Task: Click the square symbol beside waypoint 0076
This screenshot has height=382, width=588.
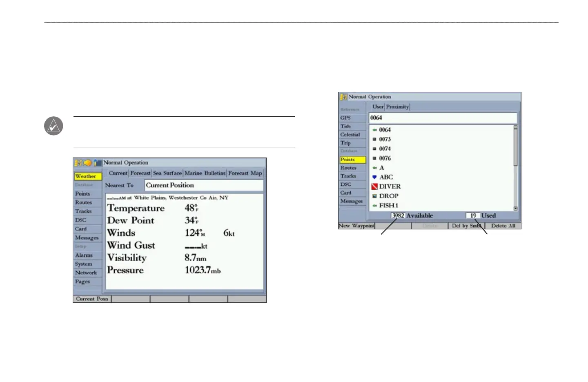Action: pyautogui.click(x=374, y=158)
